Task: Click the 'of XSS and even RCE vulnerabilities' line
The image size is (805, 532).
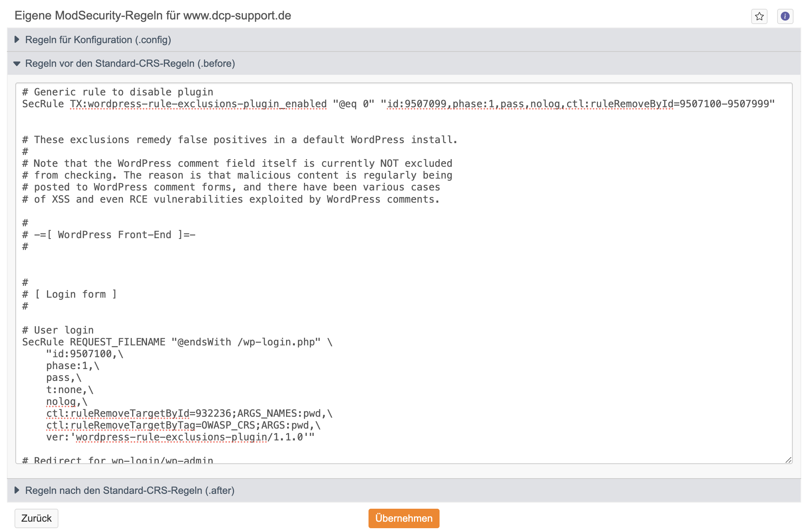Action: [231, 199]
